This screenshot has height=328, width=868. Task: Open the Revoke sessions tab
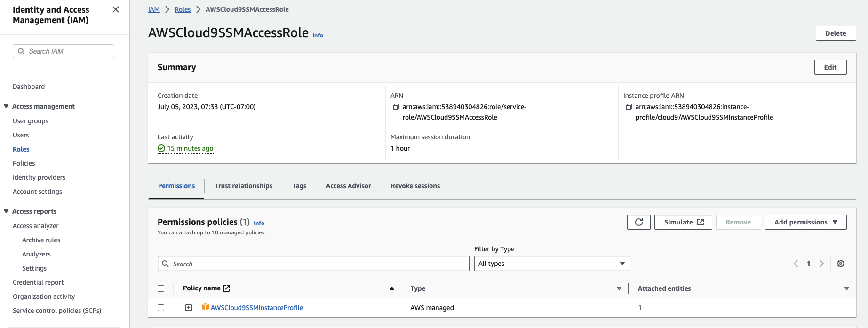[415, 186]
